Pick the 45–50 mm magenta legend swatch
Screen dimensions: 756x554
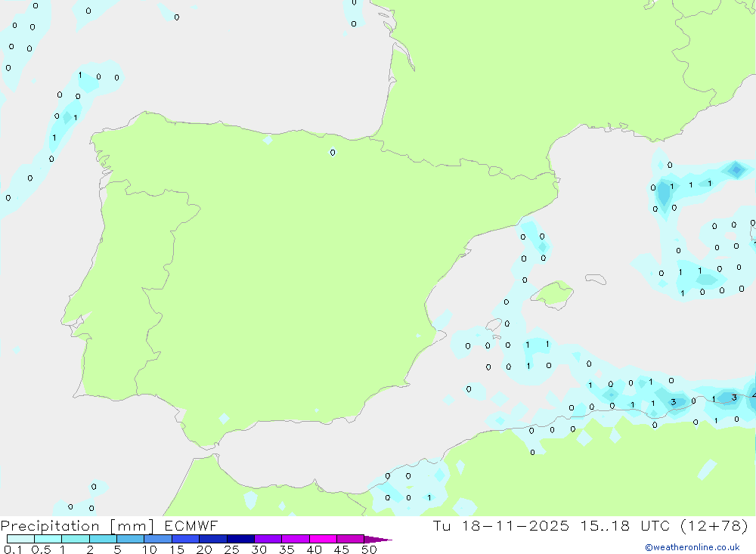(350, 539)
